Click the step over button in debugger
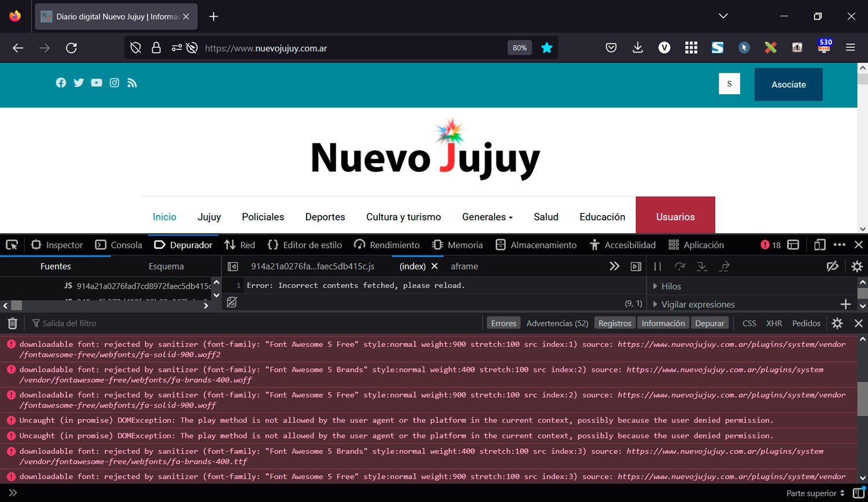The width and height of the screenshot is (868, 502). (x=680, y=266)
